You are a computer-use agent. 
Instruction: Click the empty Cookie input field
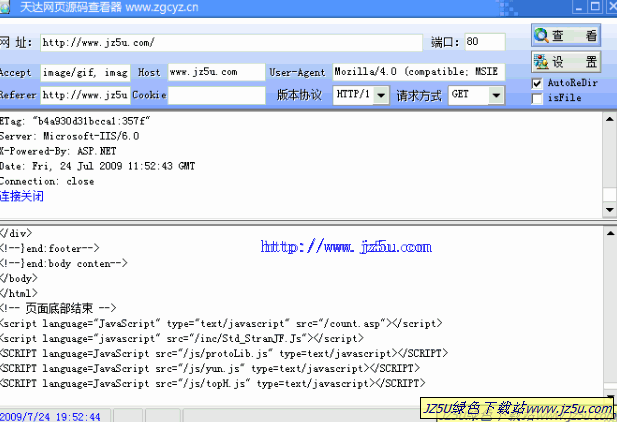coord(216,95)
